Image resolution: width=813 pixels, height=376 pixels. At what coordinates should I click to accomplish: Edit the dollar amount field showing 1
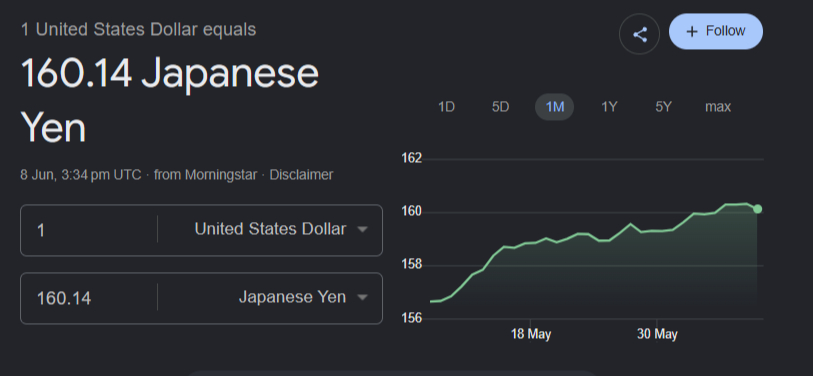88,230
